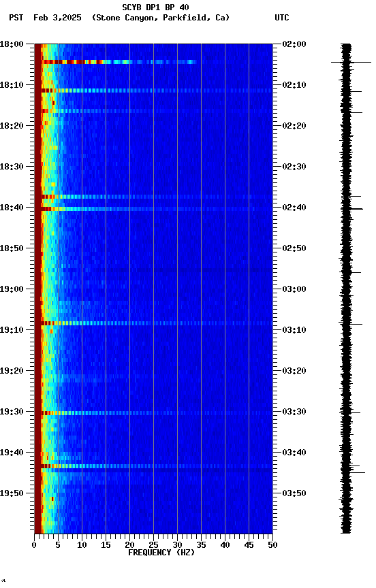Screen dimensions: 376x588
Task: Click the title text 'SCYB DP1 BP 40'
Action: pyautogui.click(x=155, y=7)
